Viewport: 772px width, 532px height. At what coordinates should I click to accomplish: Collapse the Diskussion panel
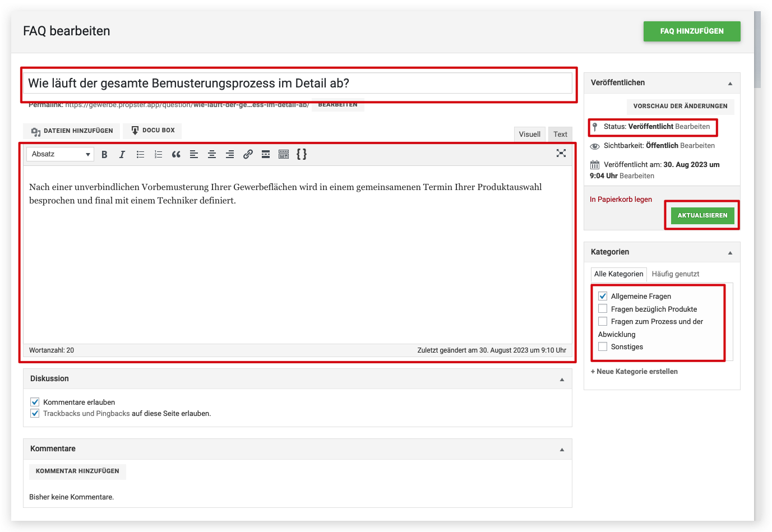click(562, 380)
